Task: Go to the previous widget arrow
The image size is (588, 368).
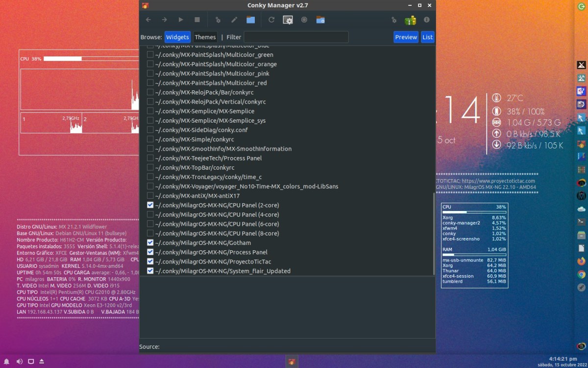Action: click(148, 20)
